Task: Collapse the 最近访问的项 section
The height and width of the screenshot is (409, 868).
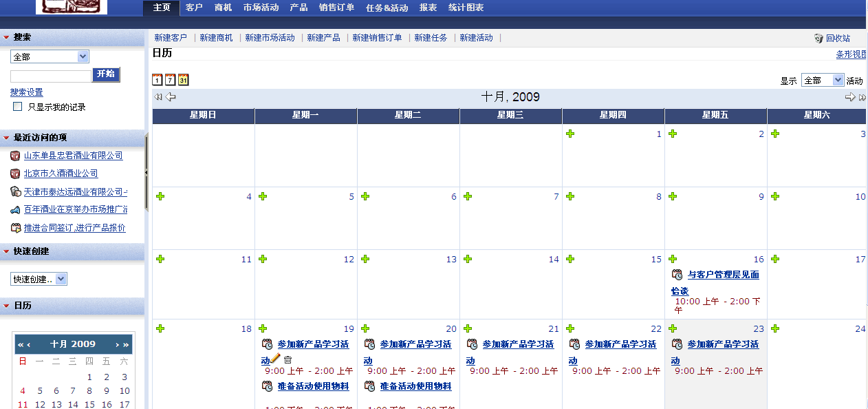Action: coord(6,138)
